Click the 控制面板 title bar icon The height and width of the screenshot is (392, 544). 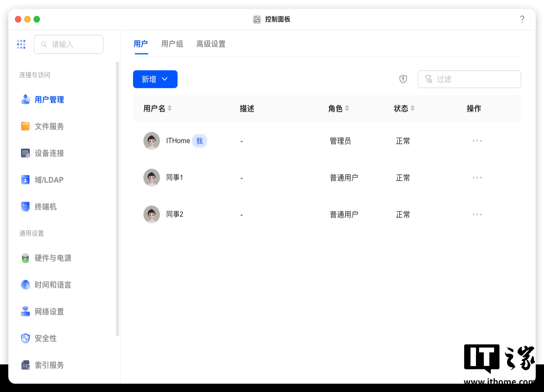point(257,19)
